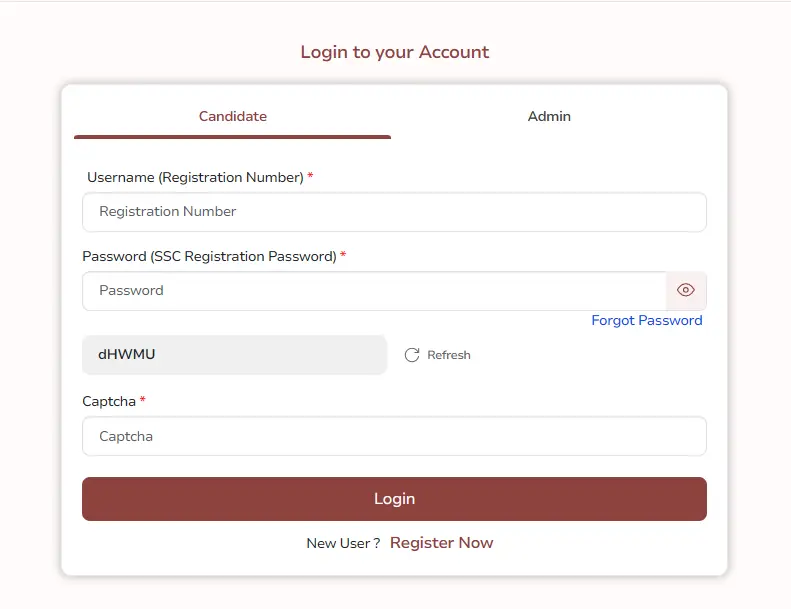791x609 pixels.
Task: Click the Login to your Account heading
Action: click(395, 52)
